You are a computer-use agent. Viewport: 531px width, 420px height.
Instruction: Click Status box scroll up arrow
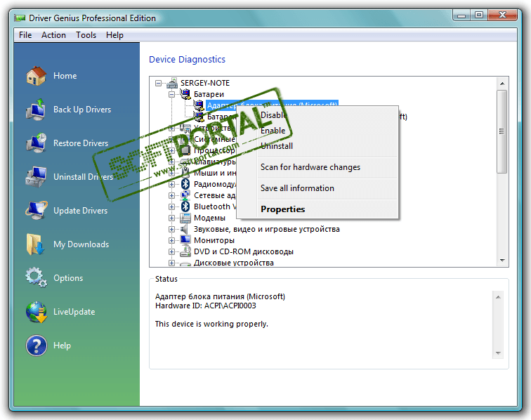pyautogui.click(x=498, y=297)
